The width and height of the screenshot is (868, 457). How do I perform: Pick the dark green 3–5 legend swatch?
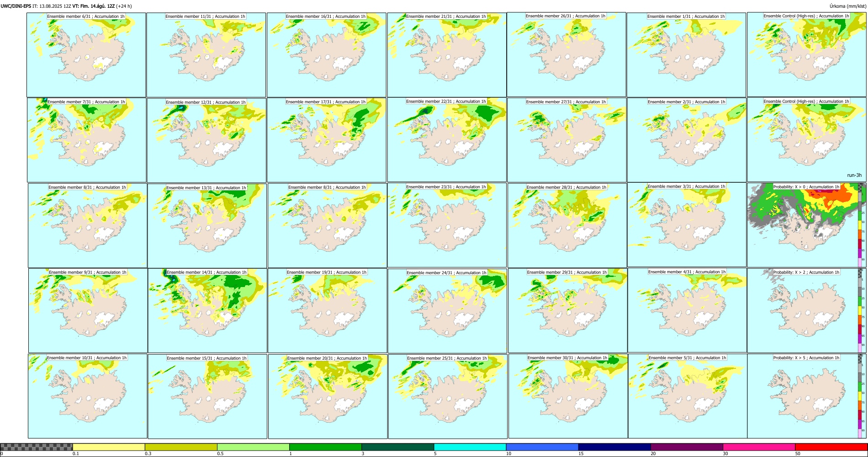coord(398,447)
